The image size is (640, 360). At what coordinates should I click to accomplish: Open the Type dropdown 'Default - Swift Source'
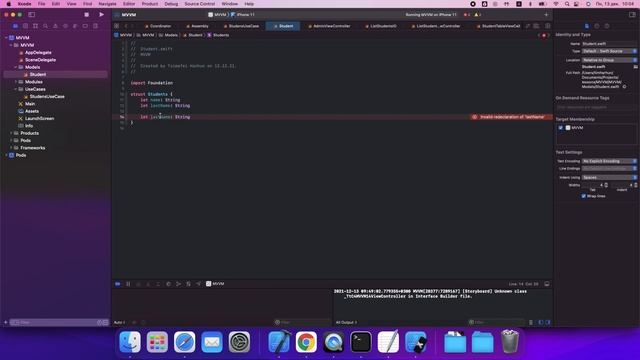click(x=609, y=51)
